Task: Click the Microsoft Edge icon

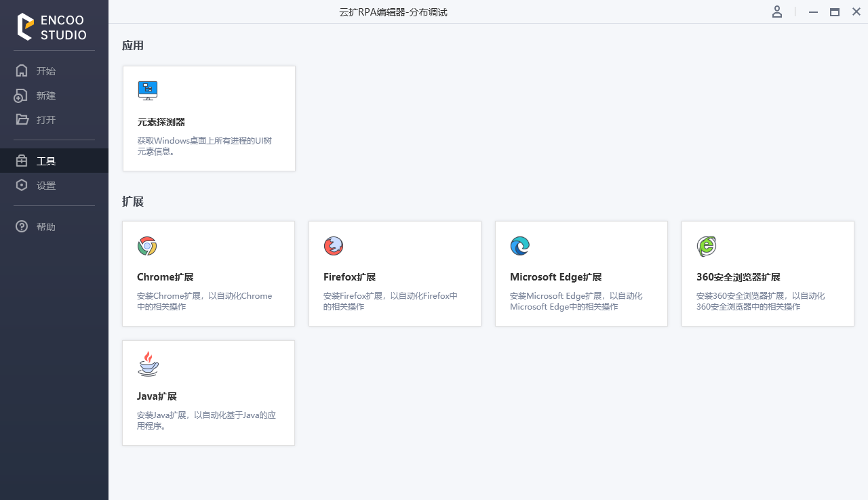Action: pos(520,246)
